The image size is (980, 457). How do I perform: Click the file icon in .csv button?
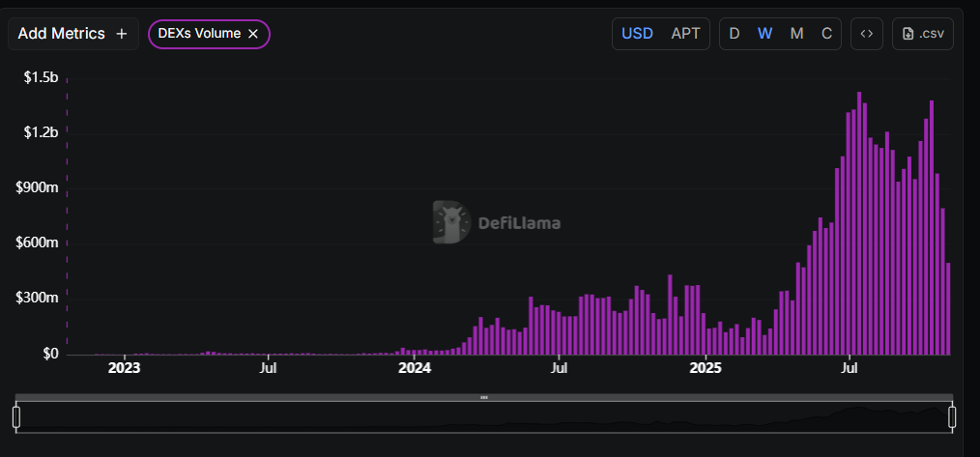(908, 34)
